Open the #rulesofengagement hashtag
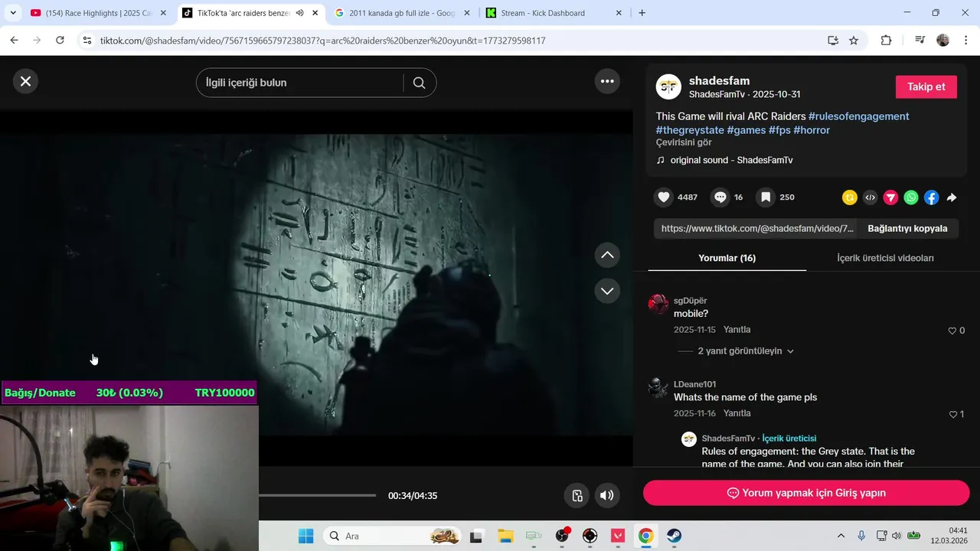Screen dimensions: 980x551 coord(859,116)
